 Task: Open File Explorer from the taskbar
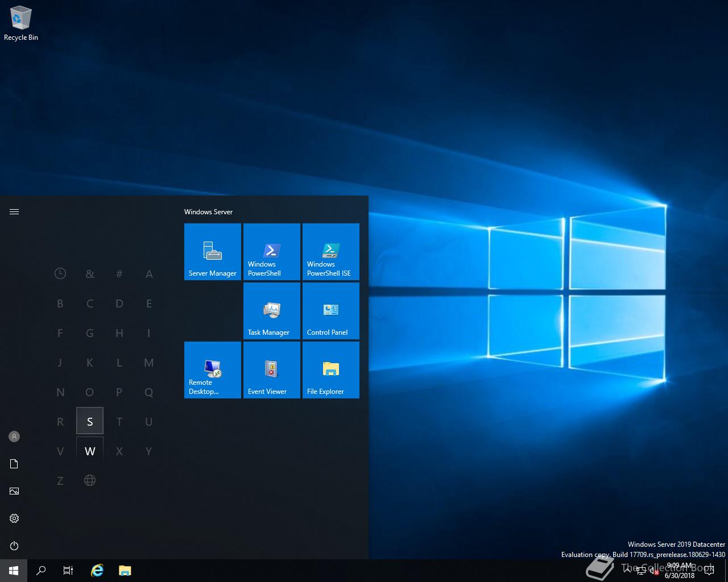pos(125,571)
